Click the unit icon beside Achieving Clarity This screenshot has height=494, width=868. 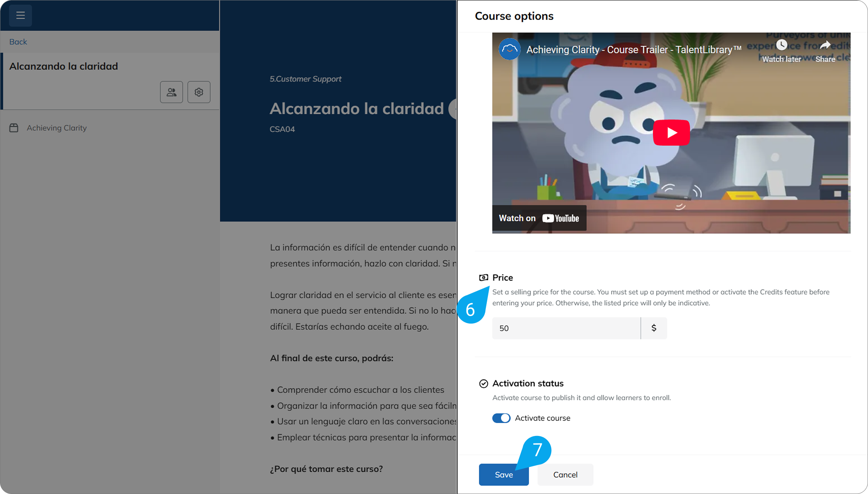tap(14, 128)
